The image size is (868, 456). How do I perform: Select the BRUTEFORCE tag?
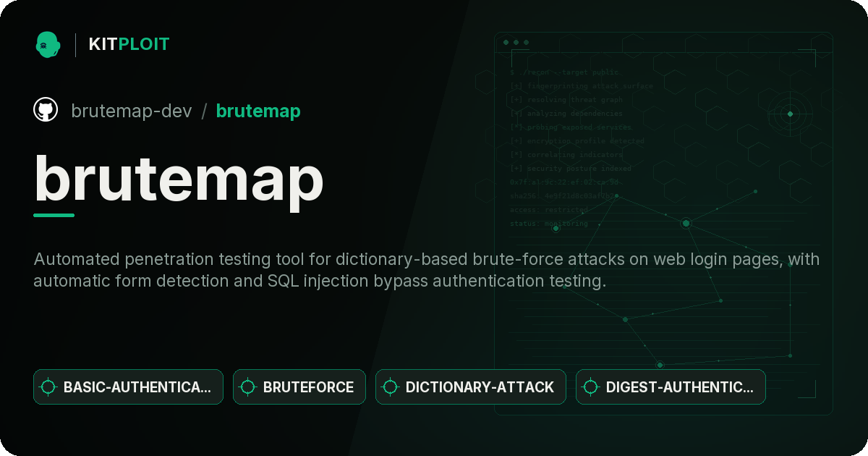click(x=299, y=387)
